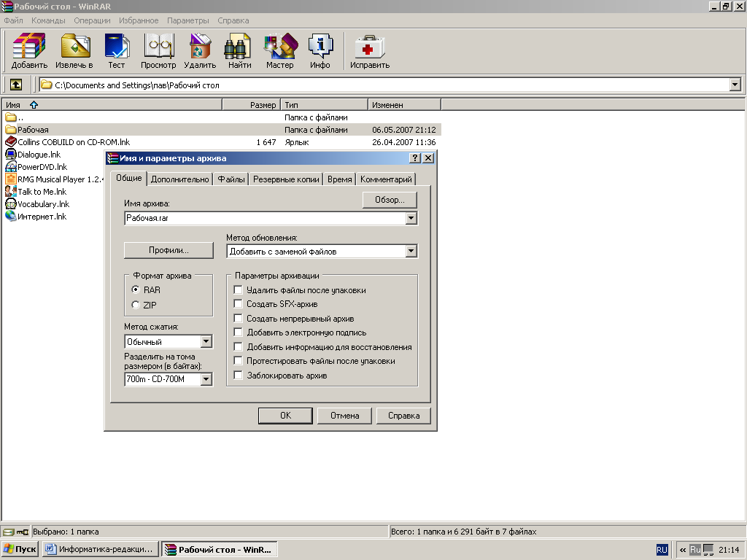Screen dimensions: 747x560
Task: Enable Создать SFX-архив checkbox
Action: (239, 304)
